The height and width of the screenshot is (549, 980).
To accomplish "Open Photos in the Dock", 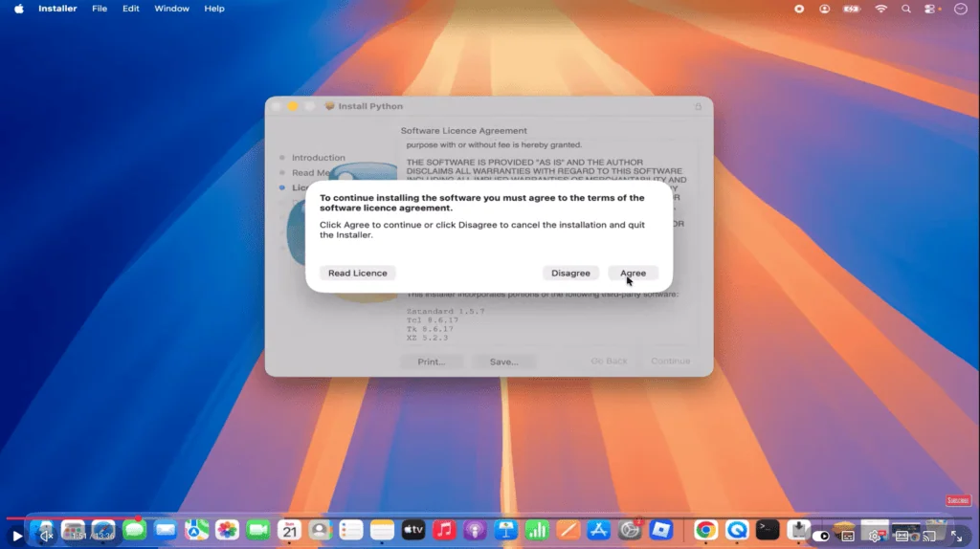I will (227, 530).
